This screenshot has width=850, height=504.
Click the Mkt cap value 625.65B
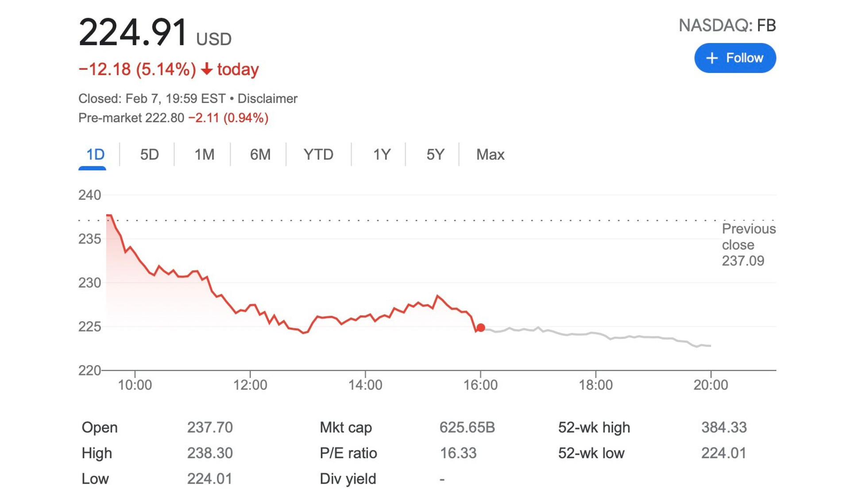(x=467, y=427)
